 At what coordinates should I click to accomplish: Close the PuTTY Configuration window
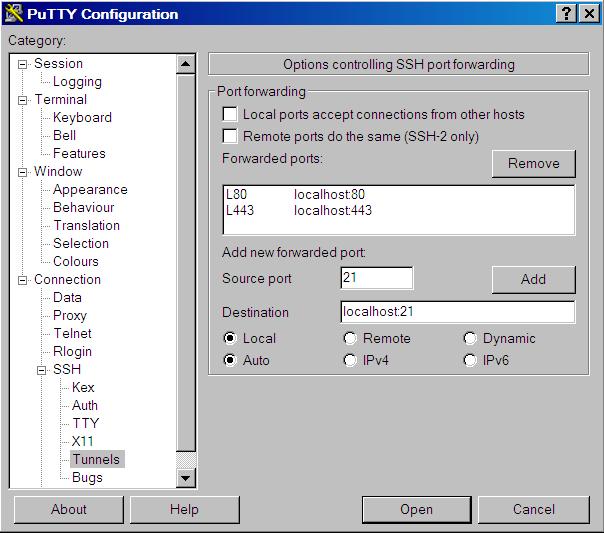coord(589,14)
